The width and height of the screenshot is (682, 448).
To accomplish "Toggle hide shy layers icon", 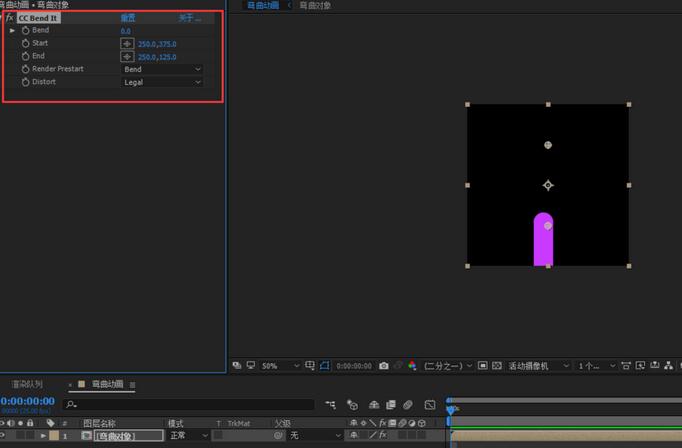I will (374, 405).
